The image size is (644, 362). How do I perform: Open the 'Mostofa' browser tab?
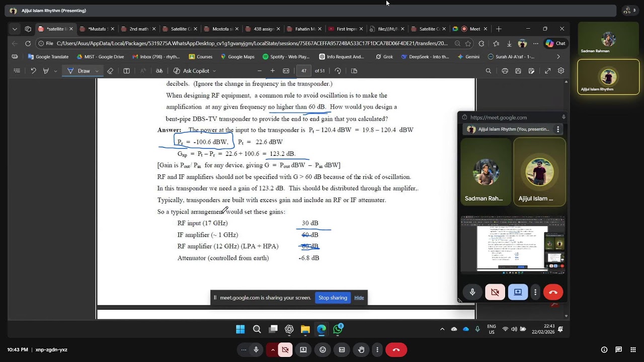point(221,29)
